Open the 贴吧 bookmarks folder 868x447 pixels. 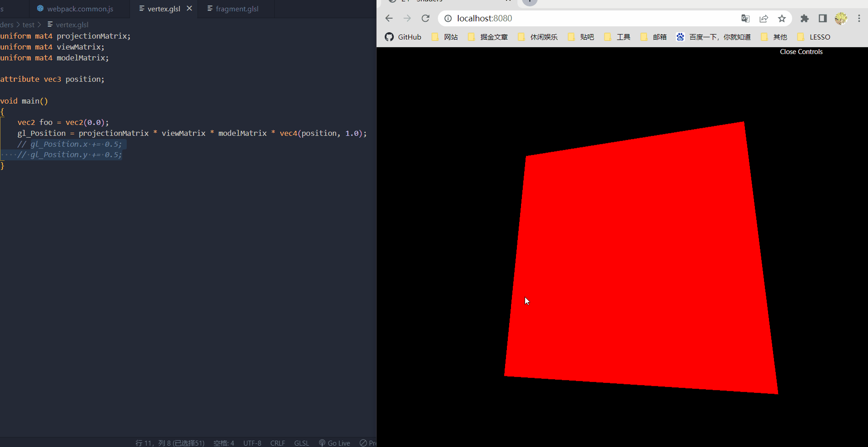coord(581,37)
